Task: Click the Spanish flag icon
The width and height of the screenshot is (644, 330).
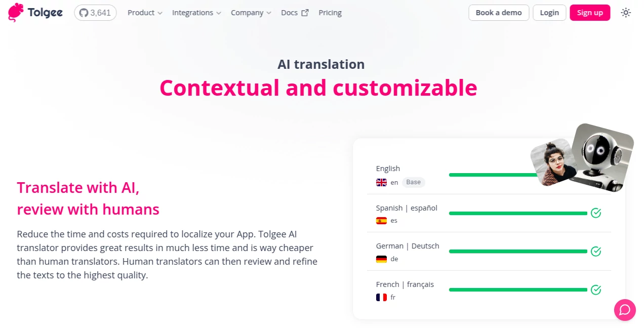Action: (381, 221)
